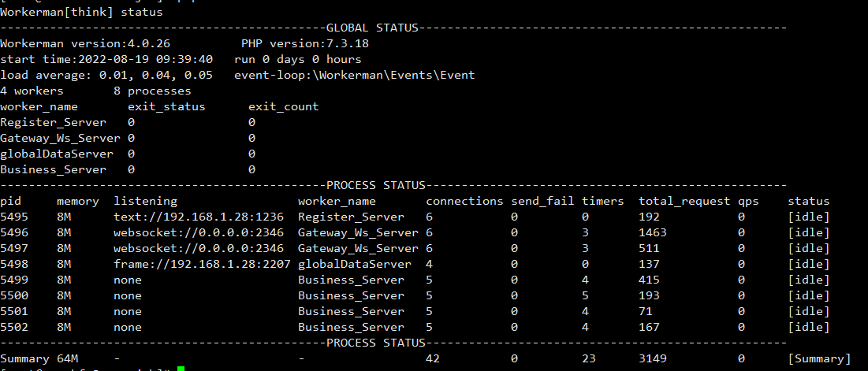
Task: Select pid 5502 Business_Server row
Action: pyautogui.click(x=415, y=328)
